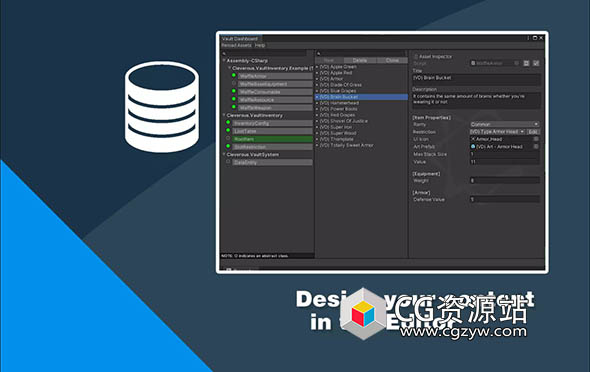Viewport: 590px width, 372px height.
Task: Collapse Cleverous.VaultInventory.Example namespace
Action: [x=229, y=68]
